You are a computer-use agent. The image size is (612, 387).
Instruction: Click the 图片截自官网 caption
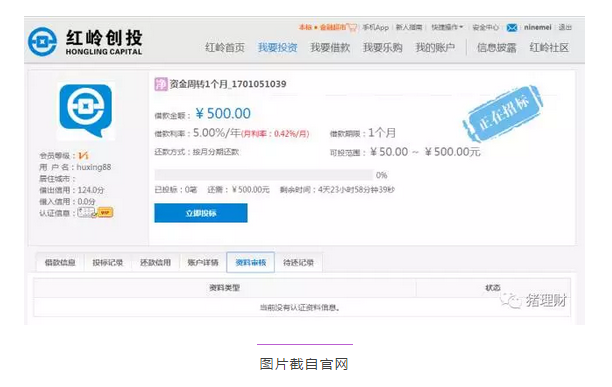tap(304, 364)
